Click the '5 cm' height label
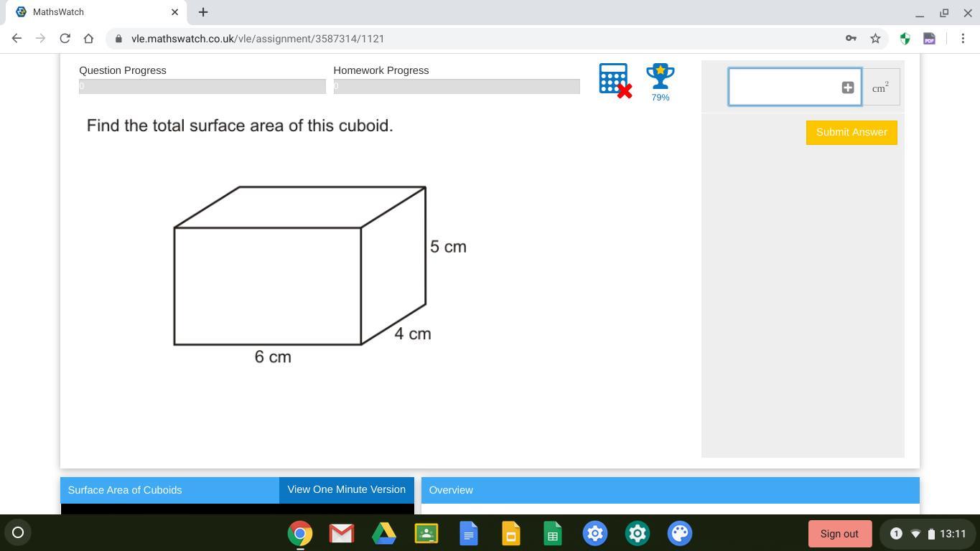The image size is (980, 551). 448,247
